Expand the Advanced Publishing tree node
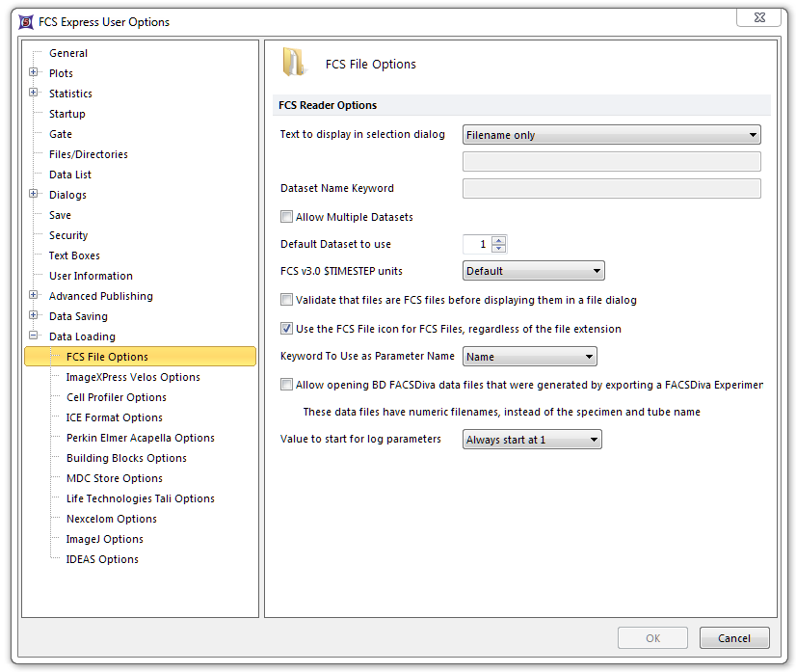Viewport: 796px width, 672px height. point(34,296)
